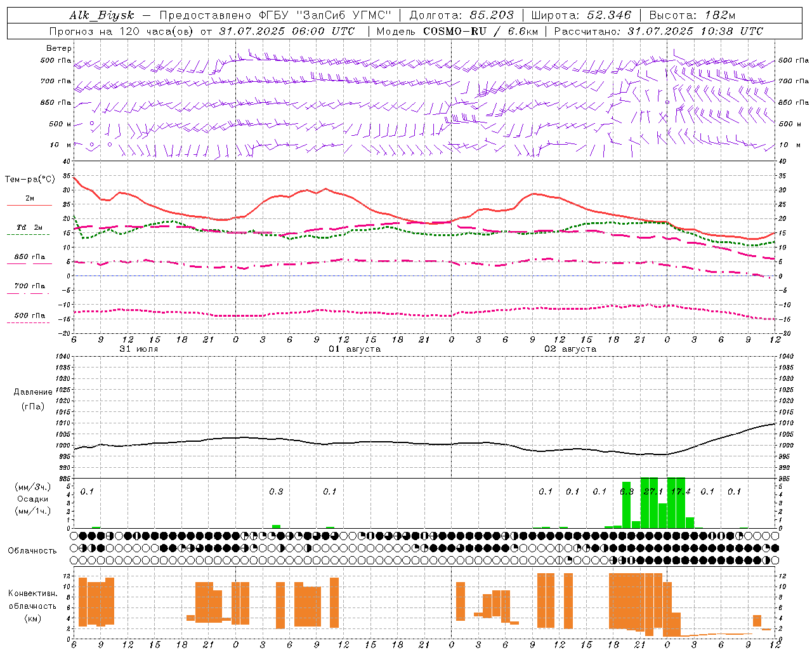Click the '700 гПа' temperature legend entry
This screenshot has height=650, width=812.
(x=29, y=286)
